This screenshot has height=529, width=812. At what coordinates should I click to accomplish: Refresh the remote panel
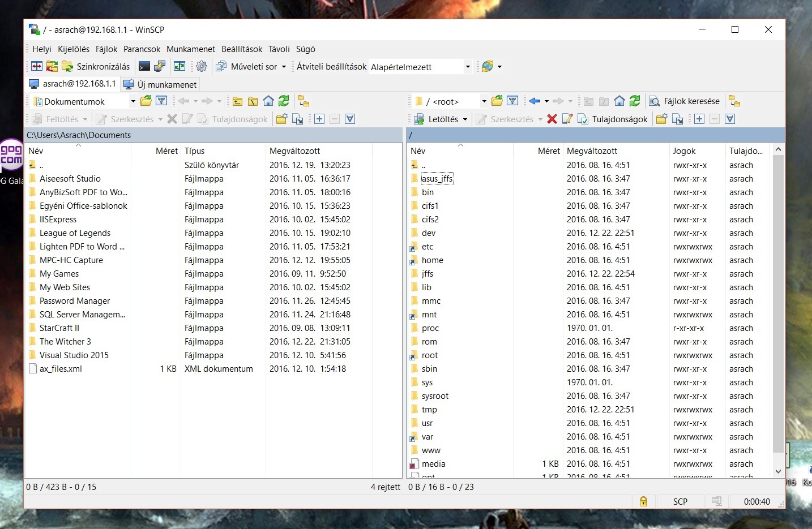[635, 101]
